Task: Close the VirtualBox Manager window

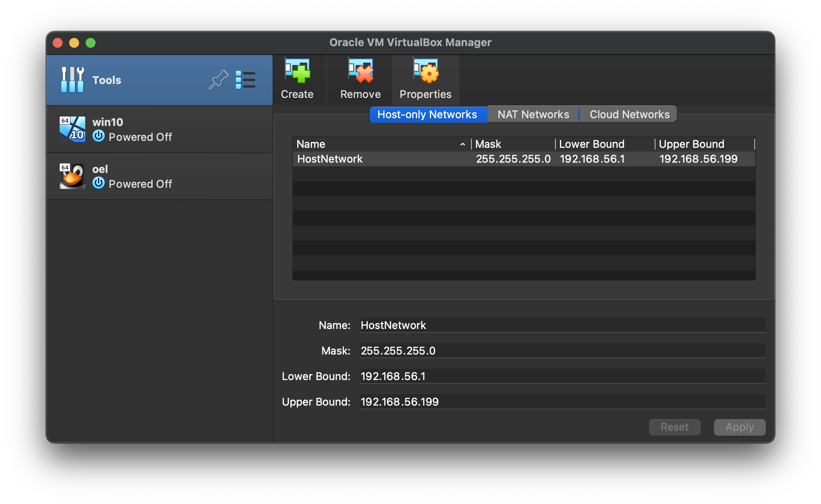Action: coord(58,43)
